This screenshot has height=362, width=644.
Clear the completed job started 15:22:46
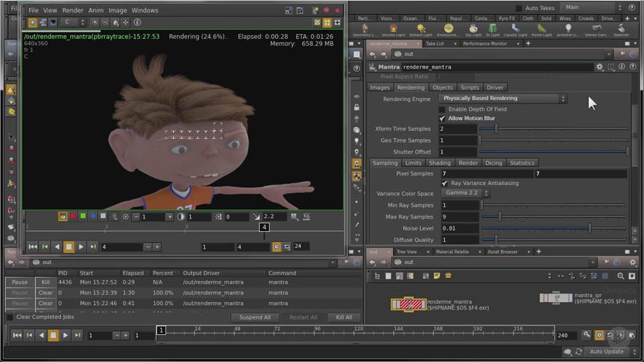tap(45, 303)
